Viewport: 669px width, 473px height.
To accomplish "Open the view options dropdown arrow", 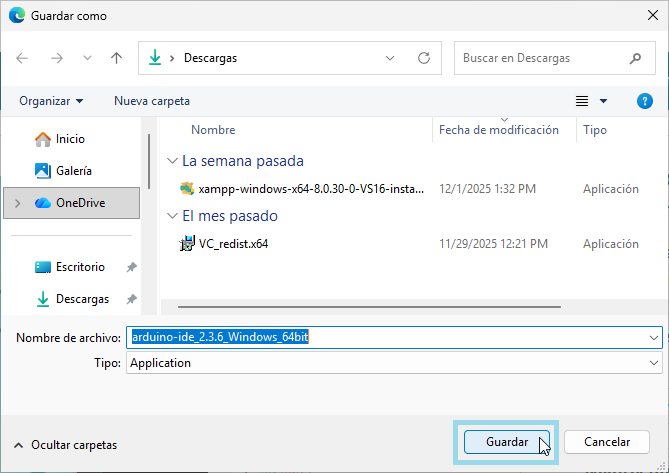I will point(603,101).
